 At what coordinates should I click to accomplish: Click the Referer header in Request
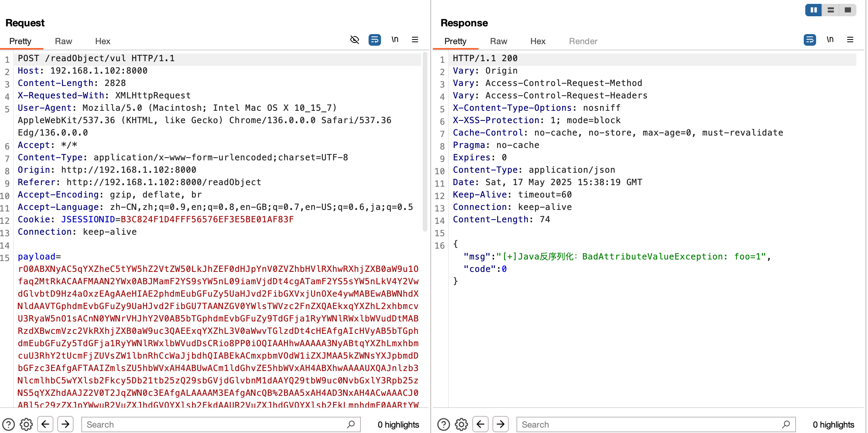(x=139, y=182)
